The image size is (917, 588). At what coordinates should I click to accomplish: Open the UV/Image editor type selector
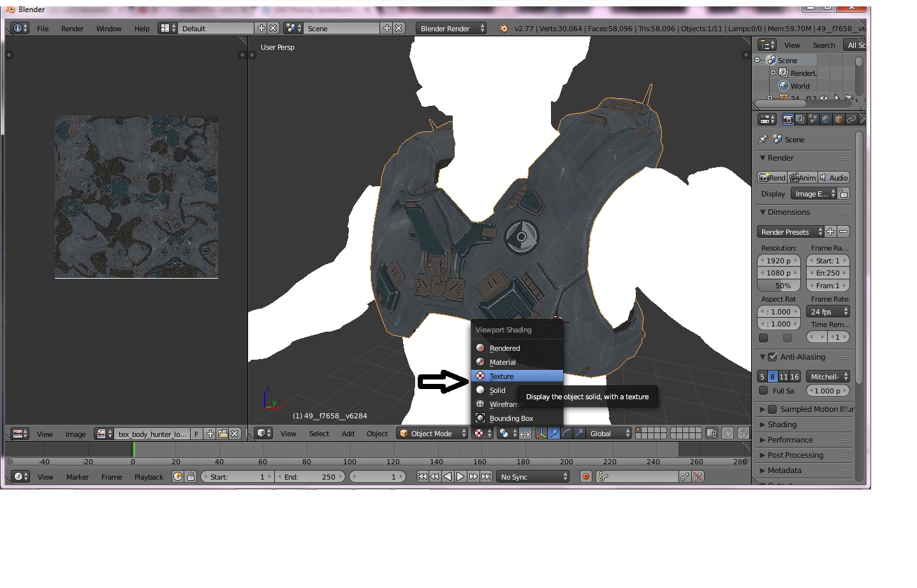[x=20, y=434]
